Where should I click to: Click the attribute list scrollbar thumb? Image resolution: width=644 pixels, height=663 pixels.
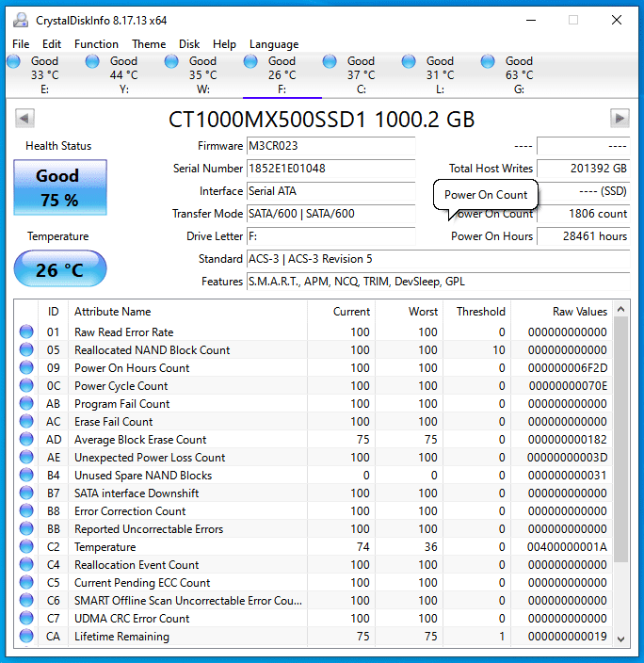pos(620,440)
